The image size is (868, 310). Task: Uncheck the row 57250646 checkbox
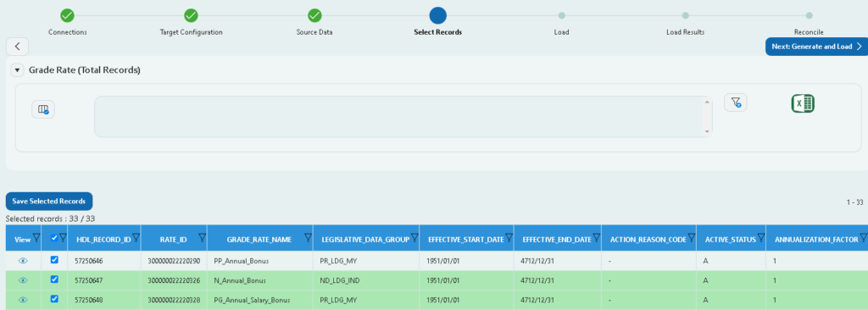point(54,260)
